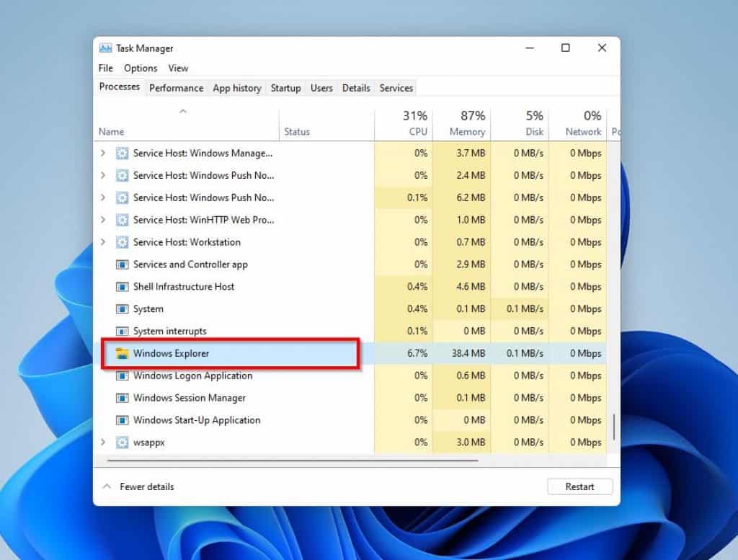This screenshot has height=560, width=738.
Task: Expand Service Host: Windows Manage... group
Action: pyautogui.click(x=102, y=153)
